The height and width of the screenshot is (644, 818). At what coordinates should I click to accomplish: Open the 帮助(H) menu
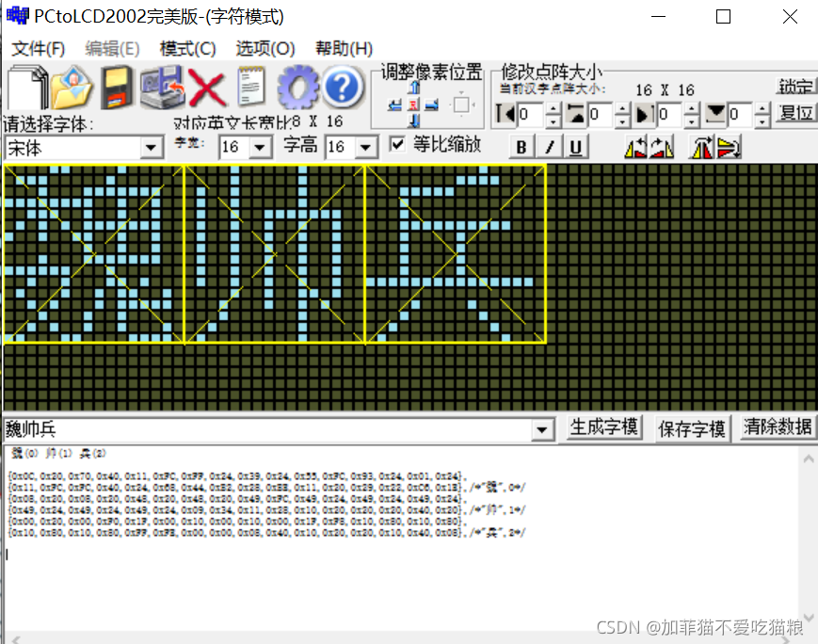(344, 49)
